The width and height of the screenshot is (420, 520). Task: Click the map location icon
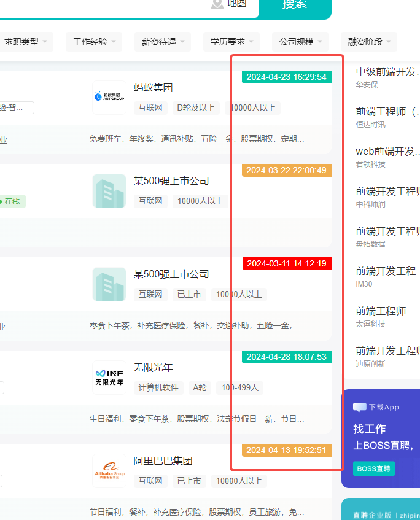[217, 4]
